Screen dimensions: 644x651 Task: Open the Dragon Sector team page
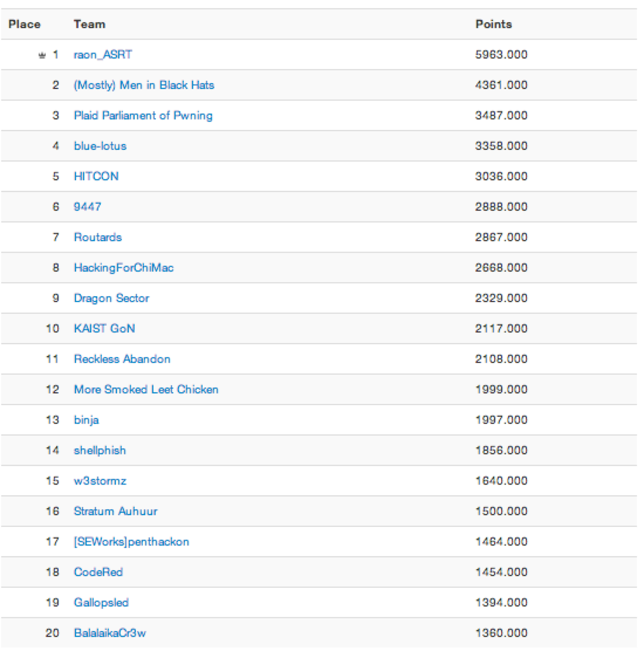click(x=111, y=298)
